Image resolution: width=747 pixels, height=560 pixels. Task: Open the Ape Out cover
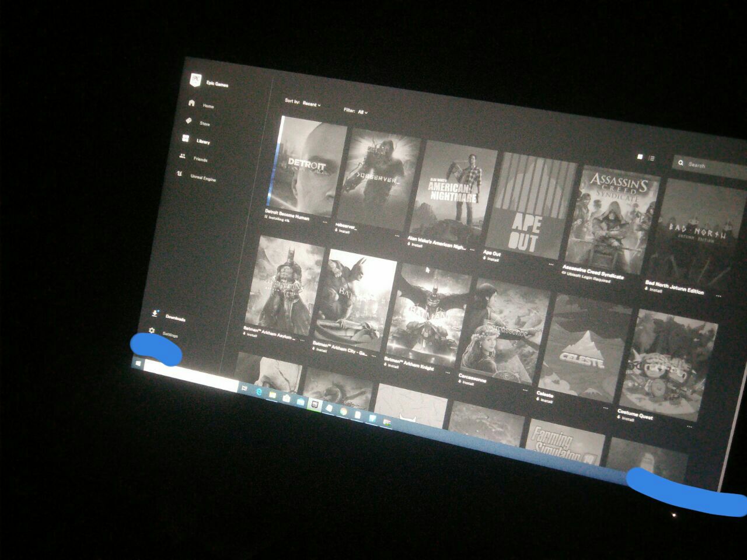(530, 205)
